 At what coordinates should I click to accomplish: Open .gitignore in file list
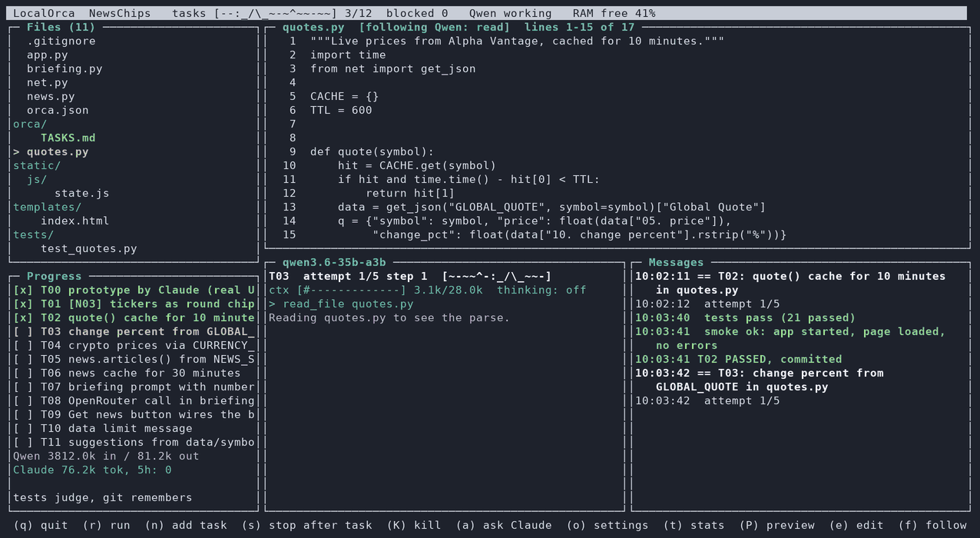pyautogui.click(x=61, y=41)
